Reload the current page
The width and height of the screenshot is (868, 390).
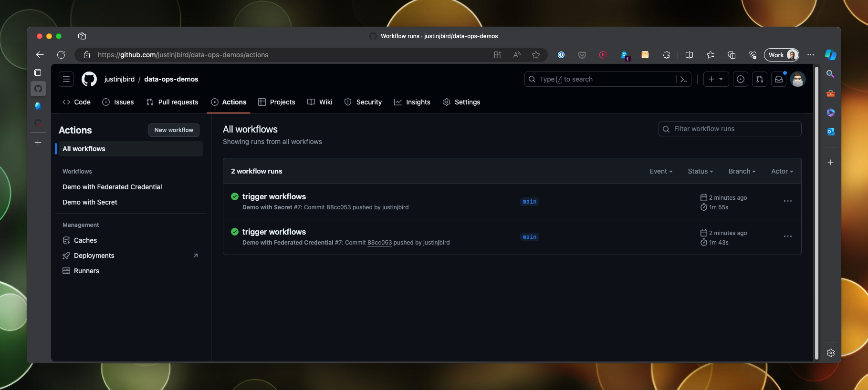click(61, 55)
